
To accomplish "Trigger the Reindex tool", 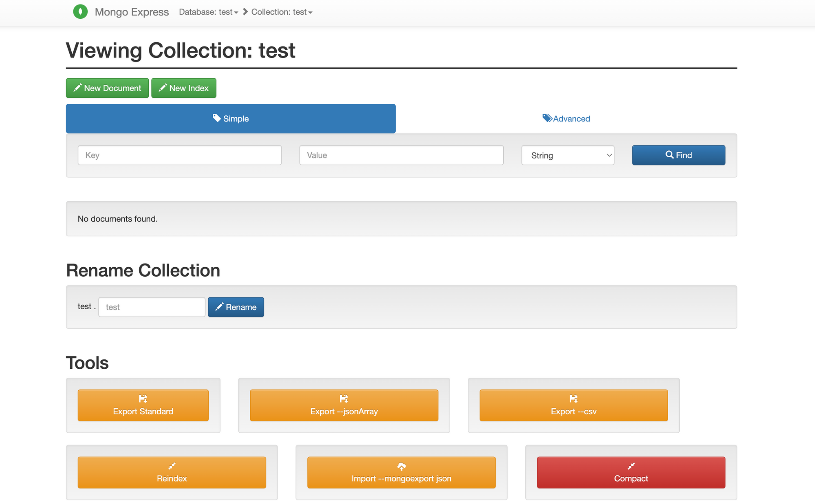I will click(x=172, y=473).
